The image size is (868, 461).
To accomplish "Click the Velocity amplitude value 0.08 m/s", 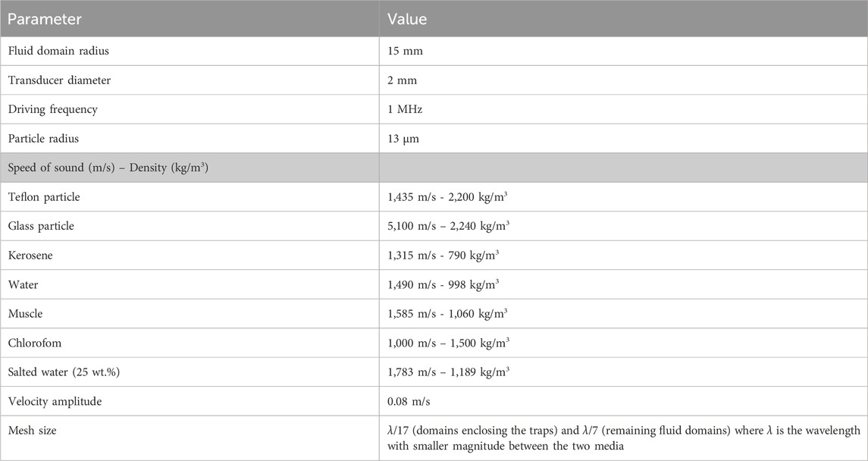I will [x=409, y=401].
